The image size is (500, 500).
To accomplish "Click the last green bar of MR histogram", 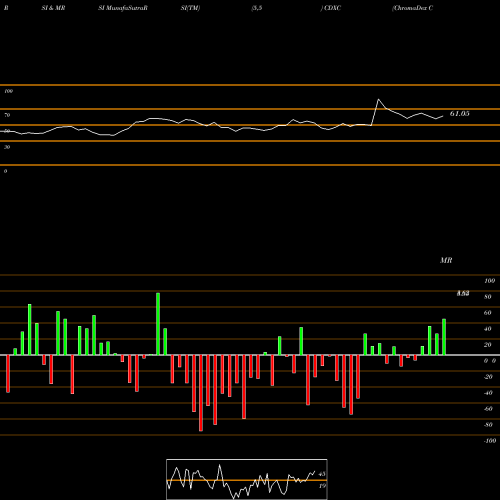I will click(444, 337).
